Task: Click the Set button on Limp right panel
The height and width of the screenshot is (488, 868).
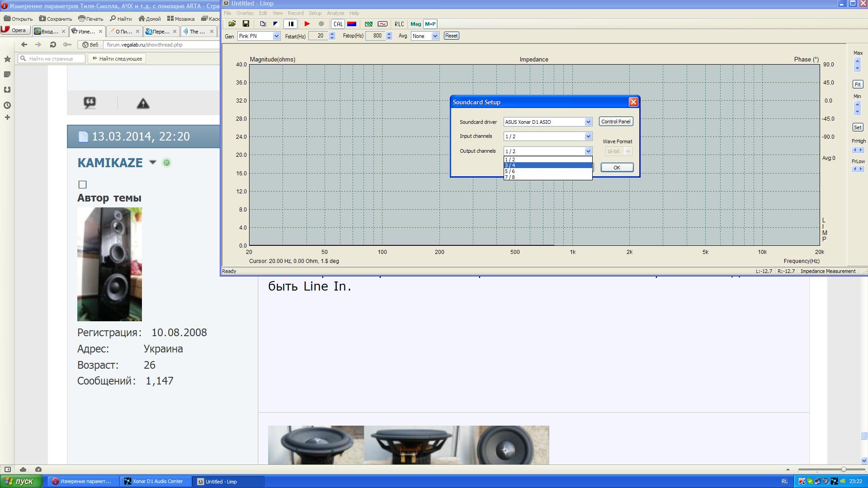Action: coord(858,127)
